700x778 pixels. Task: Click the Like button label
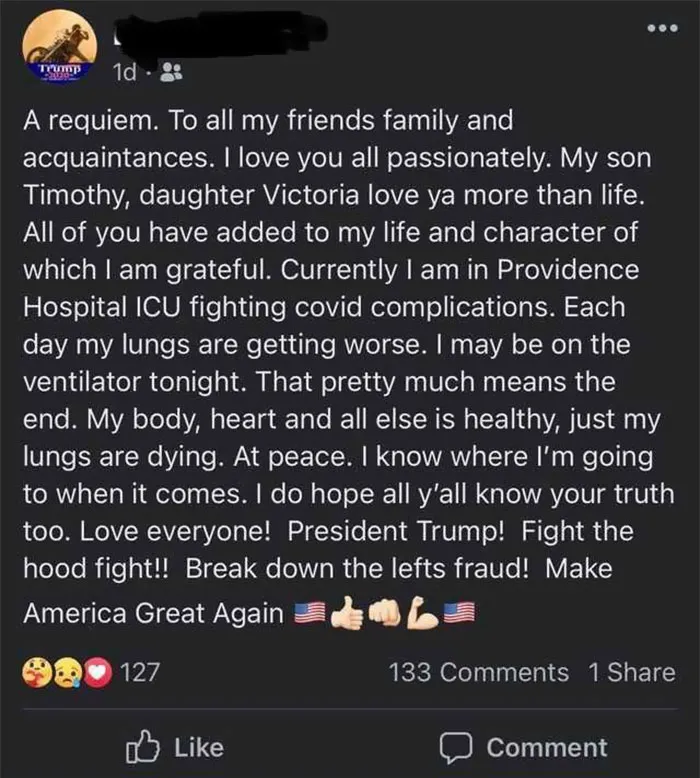[x=199, y=747]
